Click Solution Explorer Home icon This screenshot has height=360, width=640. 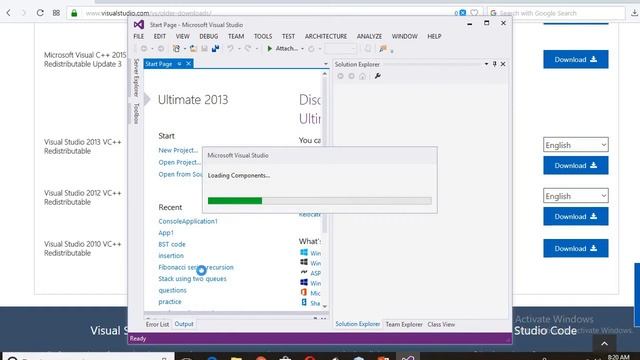coord(362,76)
